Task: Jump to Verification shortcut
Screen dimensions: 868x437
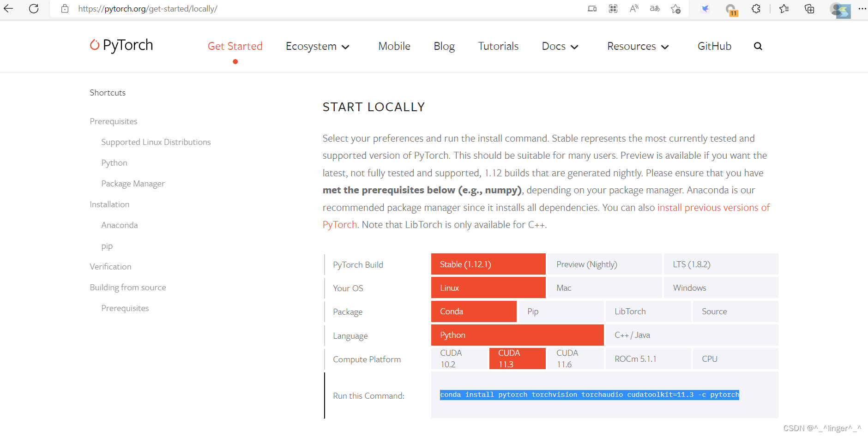Action: pyautogui.click(x=110, y=266)
